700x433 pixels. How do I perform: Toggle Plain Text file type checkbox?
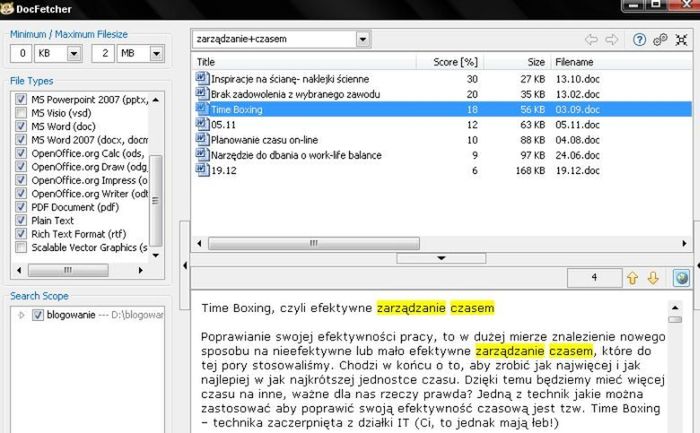pos(21,220)
